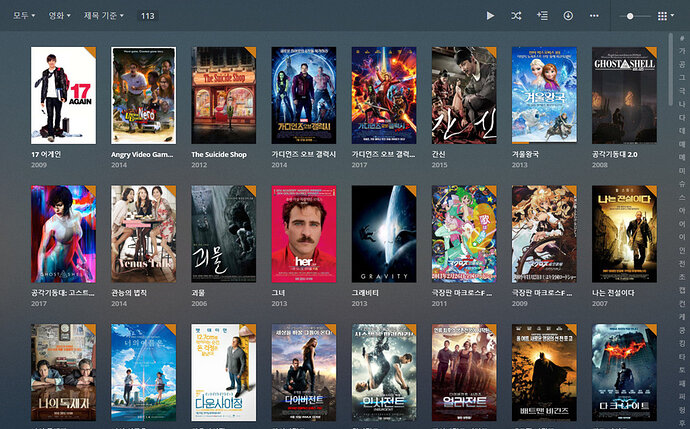690x429 pixels.
Task: Open the Angry Video Game Nerd poster
Action: [143, 95]
